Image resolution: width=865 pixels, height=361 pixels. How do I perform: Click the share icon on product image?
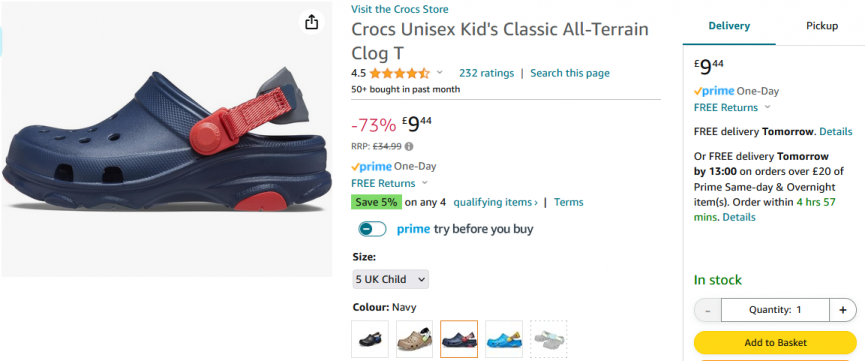tap(312, 22)
